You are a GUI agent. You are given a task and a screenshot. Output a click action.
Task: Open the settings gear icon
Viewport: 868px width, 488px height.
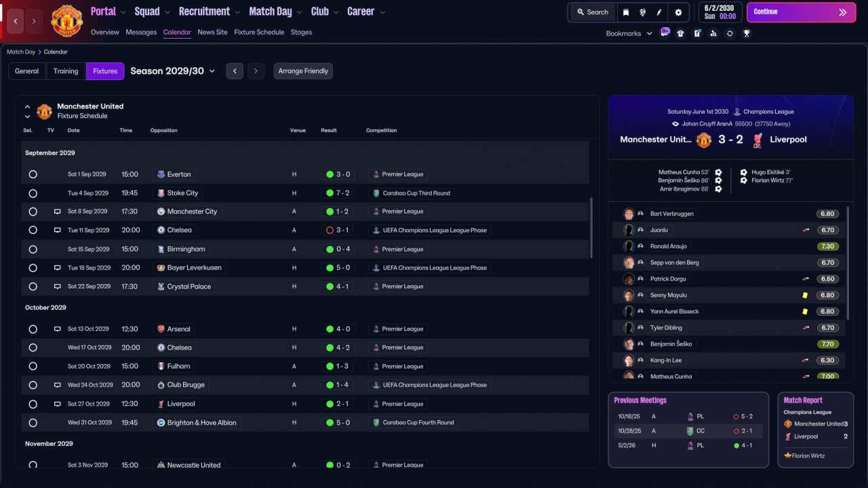(x=678, y=12)
